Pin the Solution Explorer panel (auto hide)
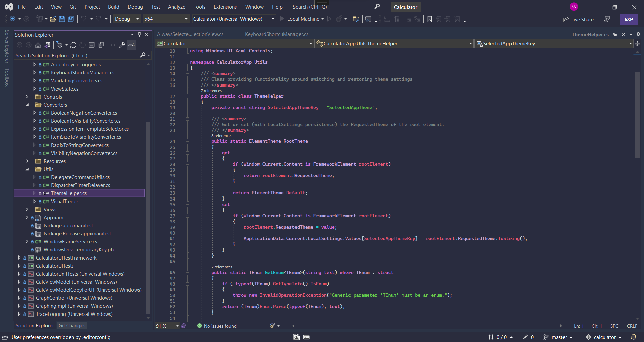Screen dimensions: 644x342 139,35
